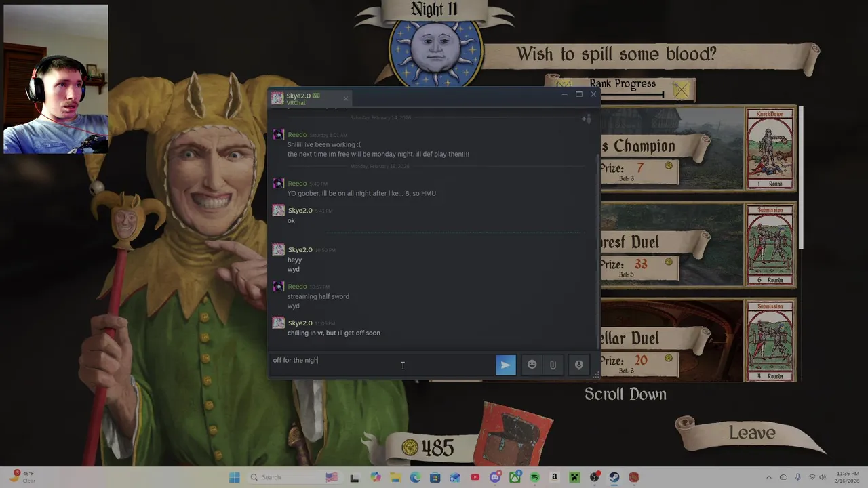Open OBS Studio from taskbar
The width and height of the screenshot is (868, 488).
pos(594,477)
